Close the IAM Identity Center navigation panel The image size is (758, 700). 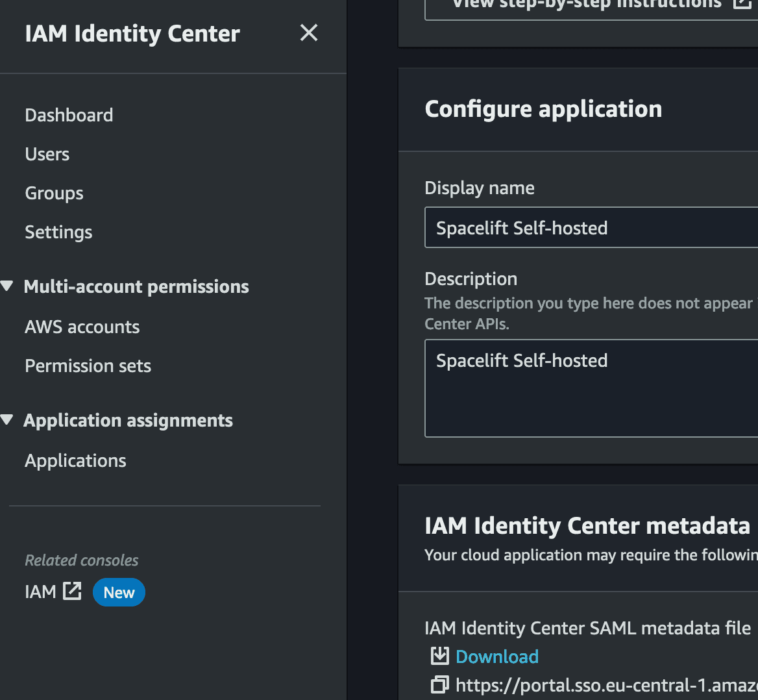(x=308, y=33)
